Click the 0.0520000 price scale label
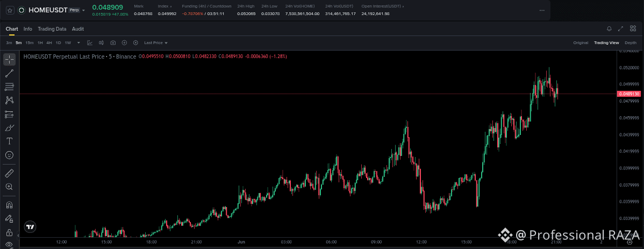This screenshot has width=644, height=249. pyautogui.click(x=629, y=67)
